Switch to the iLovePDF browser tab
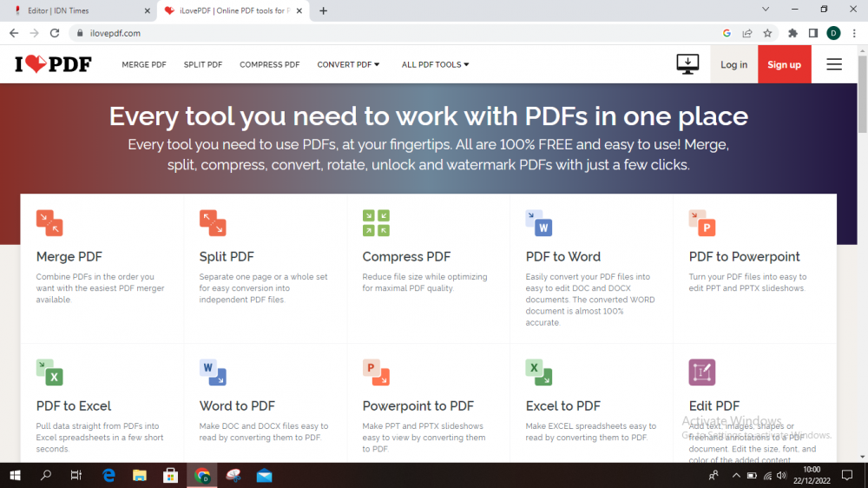868x488 pixels. pyautogui.click(x=233, y=10)
